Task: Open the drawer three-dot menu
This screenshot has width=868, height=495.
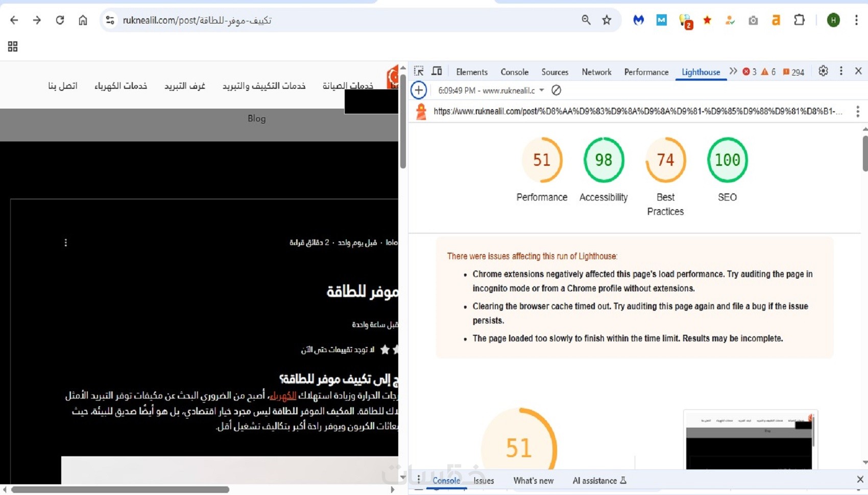Action: click(x=419, y=479)
